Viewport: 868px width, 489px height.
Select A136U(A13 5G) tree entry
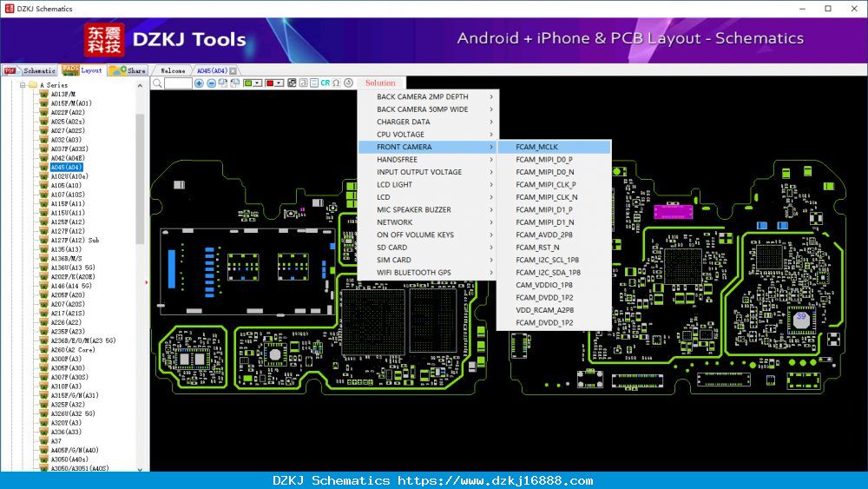(73, 268)
